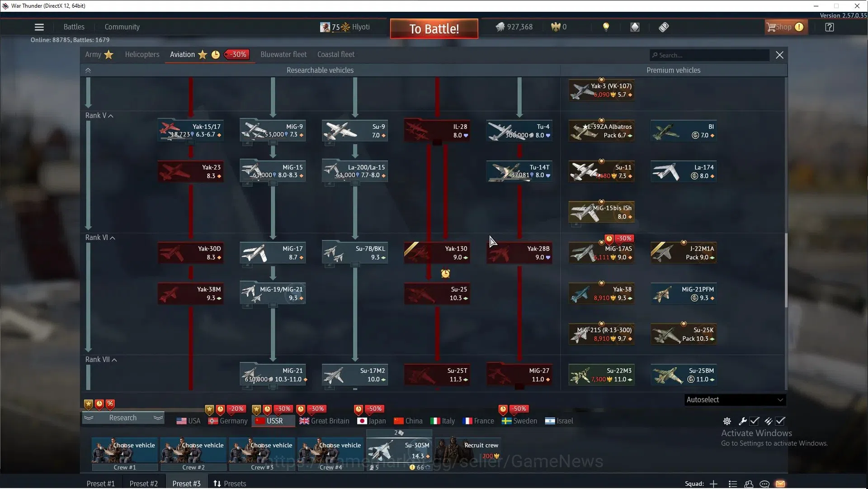Screen dimensions: 868x489
Task: Select the Su-9 aircraft tile
Action: 355,131
